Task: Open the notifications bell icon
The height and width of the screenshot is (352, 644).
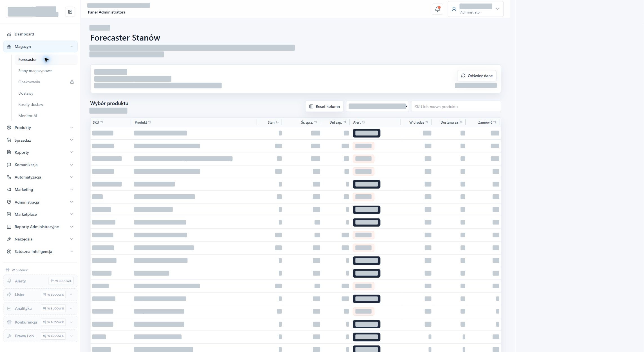Action: (437, 9)
